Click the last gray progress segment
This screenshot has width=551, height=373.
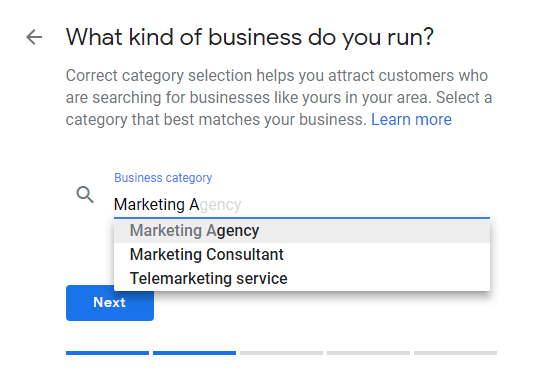tap(455, 353)
